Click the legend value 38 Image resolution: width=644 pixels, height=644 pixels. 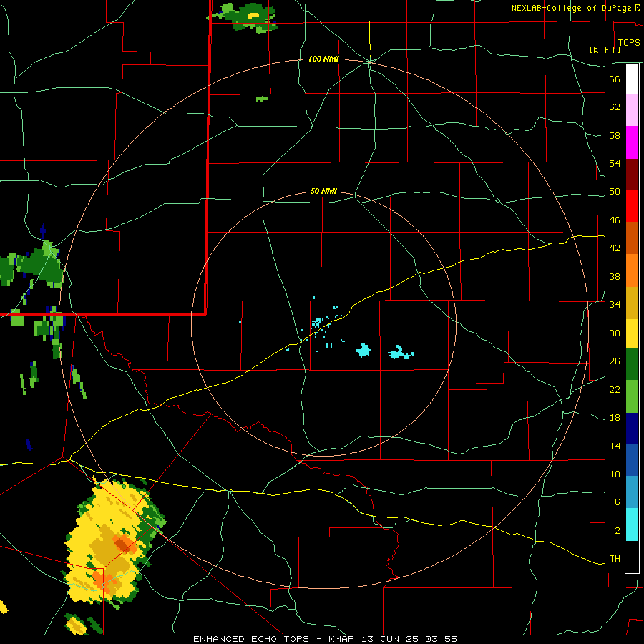pos(615,276)
